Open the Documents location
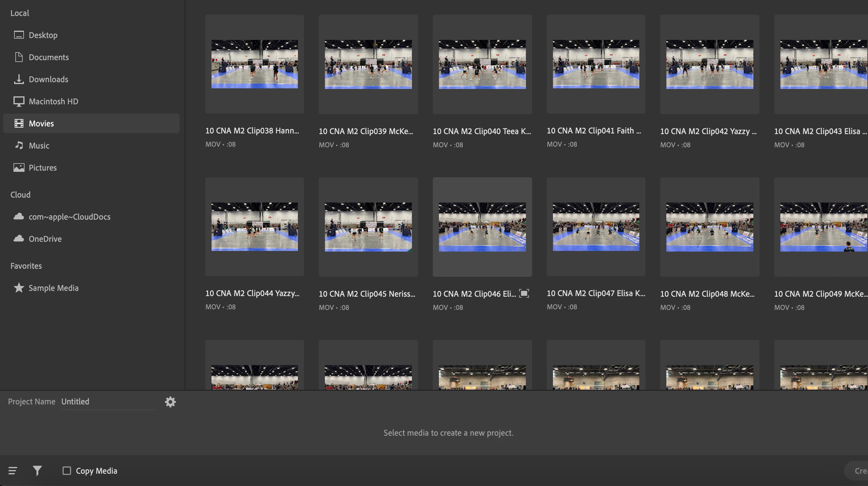Image resolution: width=868 pixels, height=486 pixels. [x=48, y=57]
